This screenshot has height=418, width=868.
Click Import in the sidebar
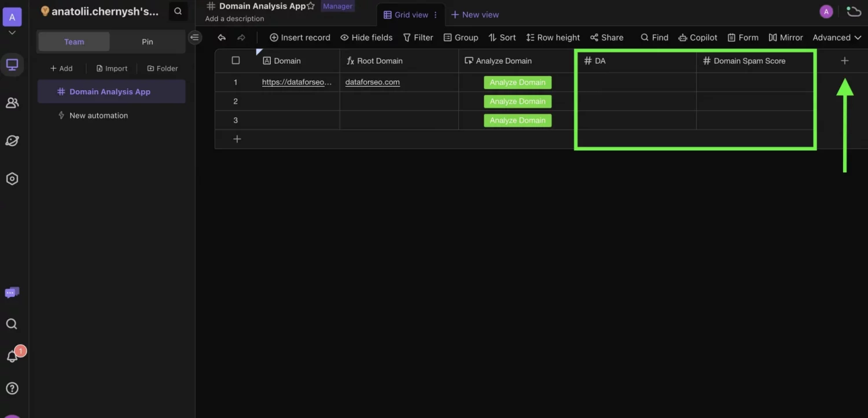[x=112, y=68]
